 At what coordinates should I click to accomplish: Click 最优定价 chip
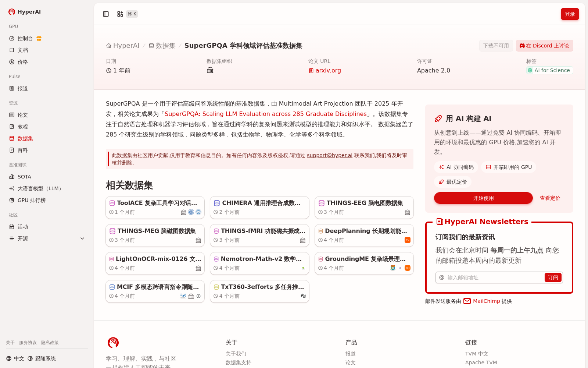[453, 182]
